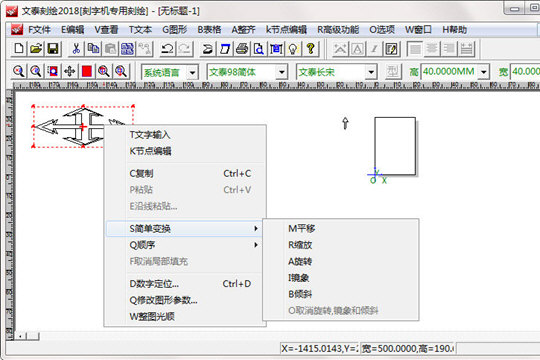Click the pencil-on-page edit icon
This screenshot has width=540, height=360.
pyautogui.click(x=392, y=49)
